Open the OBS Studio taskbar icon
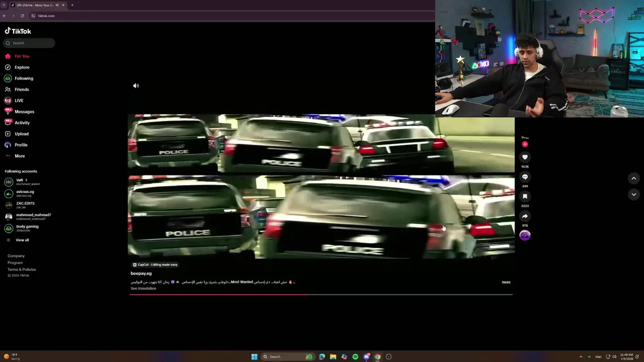This screenshot has width=644, height=362. (x=388, y=356)
